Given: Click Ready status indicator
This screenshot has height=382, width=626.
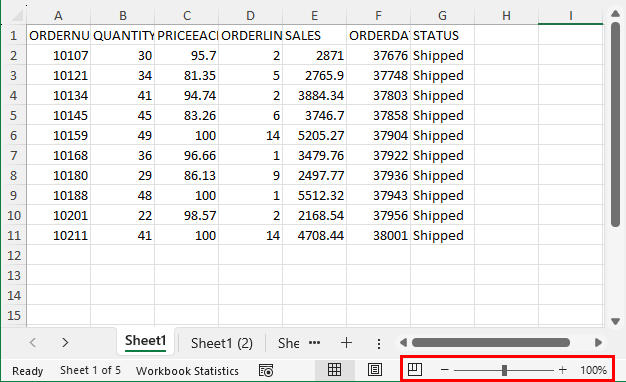Looking at the screenshot, I should pos(28,371).
